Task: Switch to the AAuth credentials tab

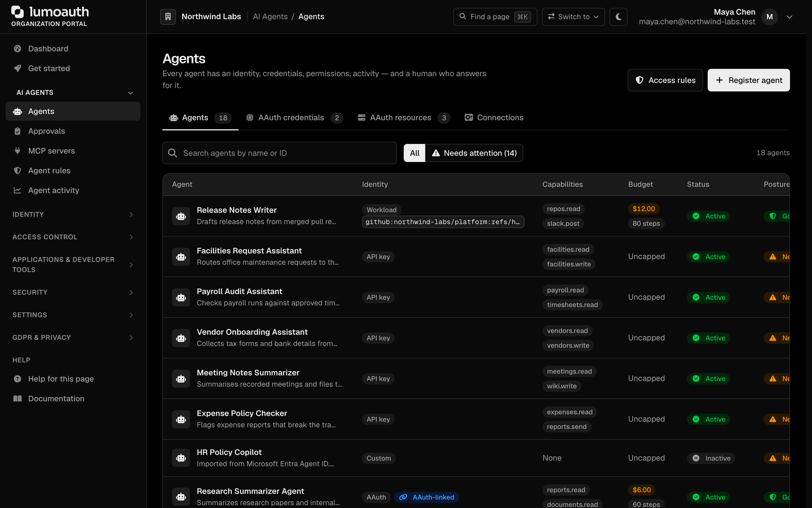Action: pyautogui.click(x=294, y=118)
